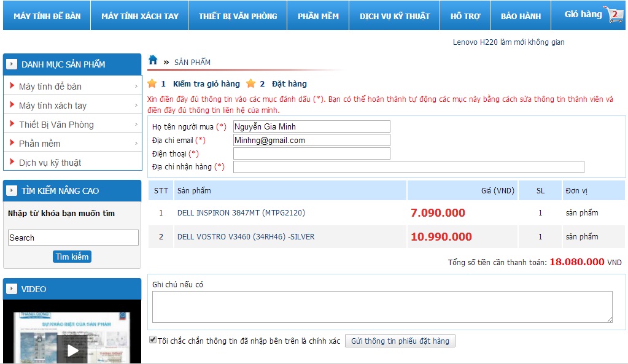628x364 pixels.
Task: Open HỖ TRỢ top menu
Action: 465,15
